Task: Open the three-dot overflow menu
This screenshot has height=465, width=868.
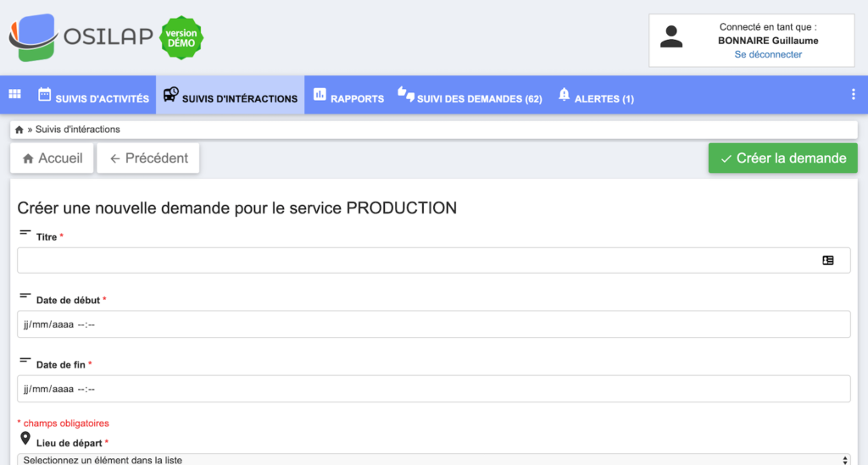Action: [x=853, y=95]
